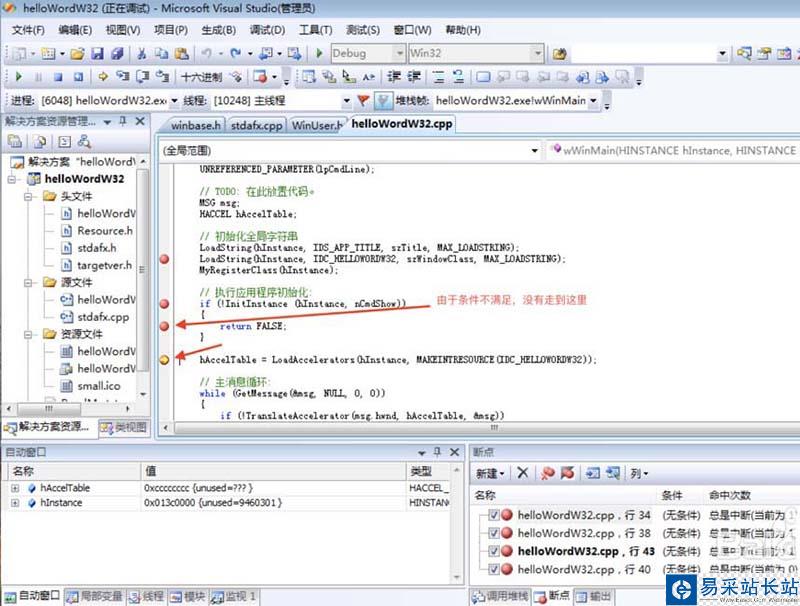The height and width of the screenshot is (606, 800).
Task: Toggle the 十六进制 hexadecimal display button
Action: [202, 77]
